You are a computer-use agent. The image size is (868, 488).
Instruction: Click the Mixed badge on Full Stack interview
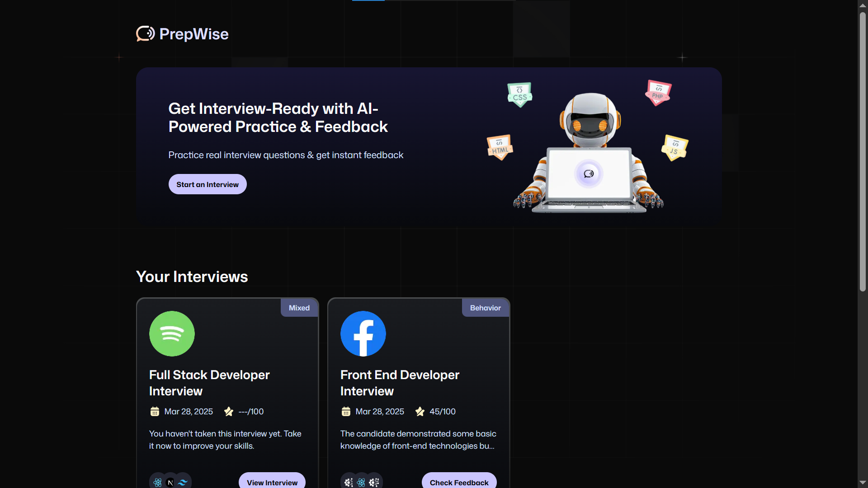[299, 308]
